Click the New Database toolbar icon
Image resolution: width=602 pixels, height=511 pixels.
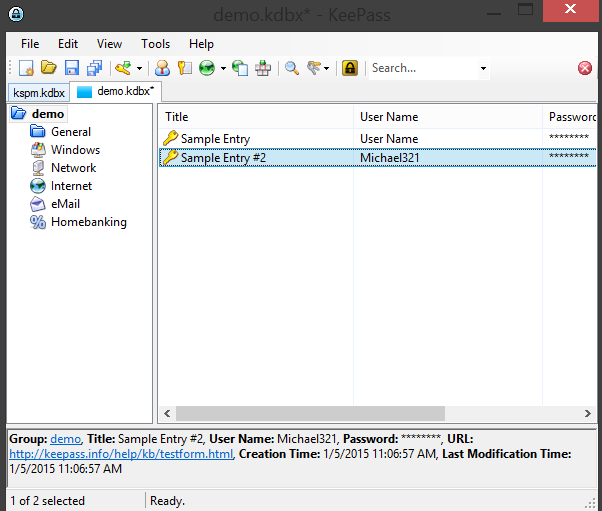coord(26,68)
